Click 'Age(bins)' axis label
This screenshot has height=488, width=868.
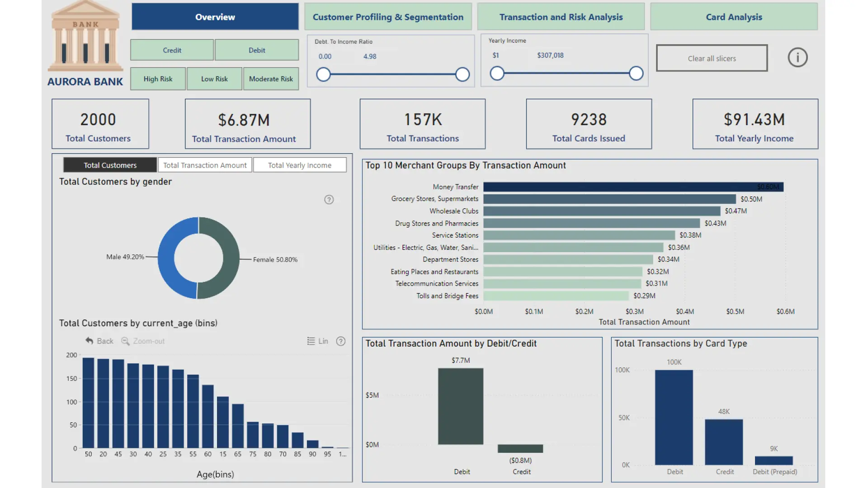tap(215, 474)
